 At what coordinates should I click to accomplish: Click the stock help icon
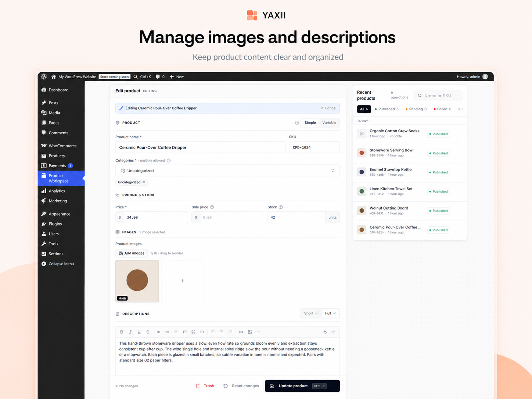pos(281,207)
